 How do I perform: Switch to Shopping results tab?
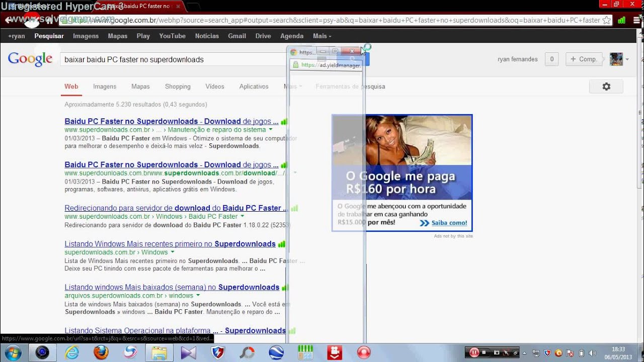(x=178, y=86)
